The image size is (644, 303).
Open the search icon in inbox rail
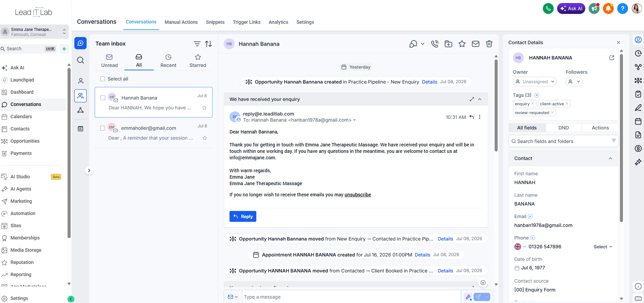pos(80,60)
